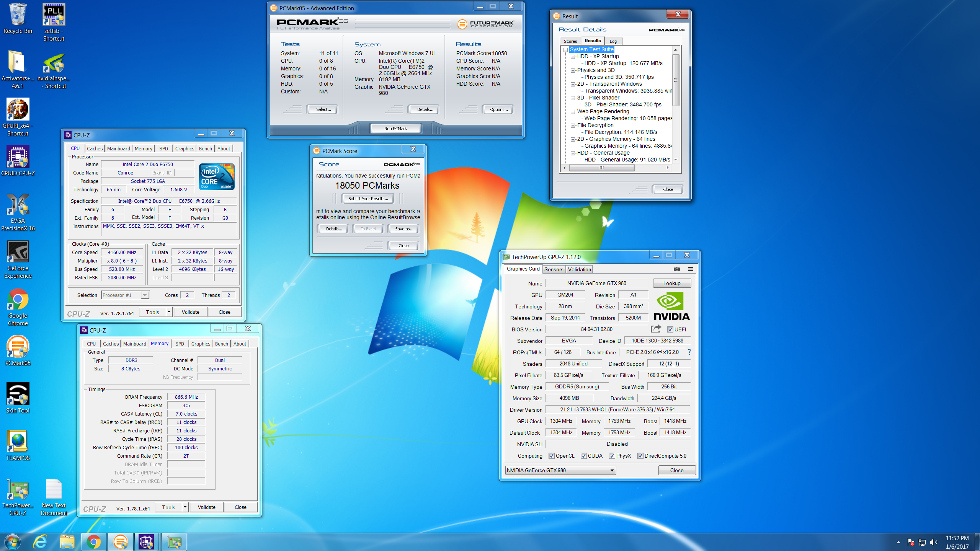Open GPU selection dropdown NVIDIA GeForce GTX 980
Viewport: 980px width, 551px height.
pos(560,470)
